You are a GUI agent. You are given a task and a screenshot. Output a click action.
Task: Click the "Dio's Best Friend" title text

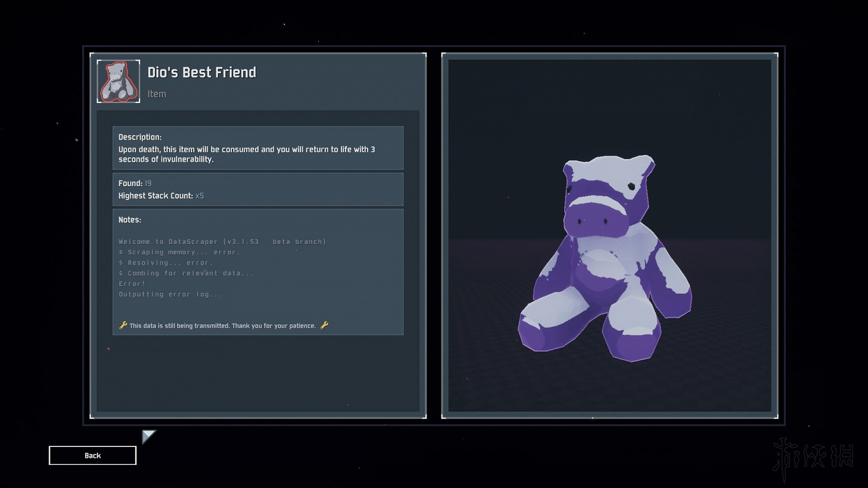201,72
